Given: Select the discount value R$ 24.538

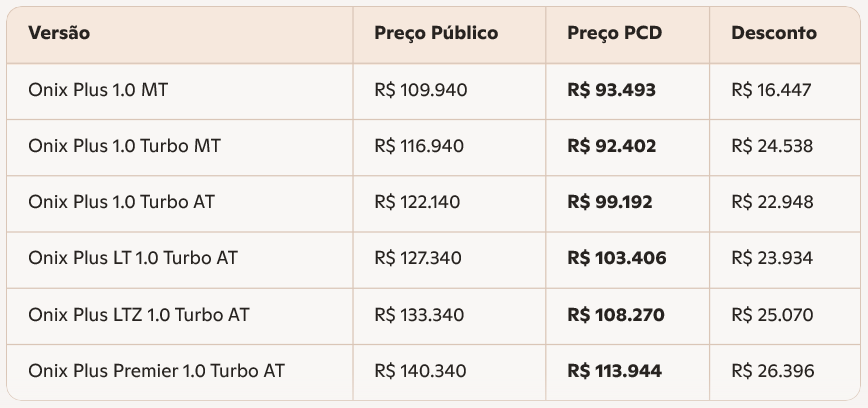Looking at the screenshot, I should click(x=772, y=146).
